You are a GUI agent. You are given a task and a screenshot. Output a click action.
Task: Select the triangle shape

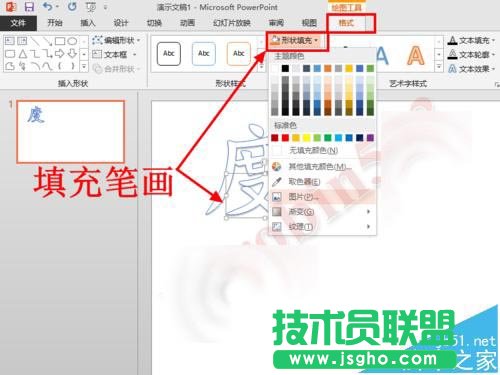coord(22,54)
